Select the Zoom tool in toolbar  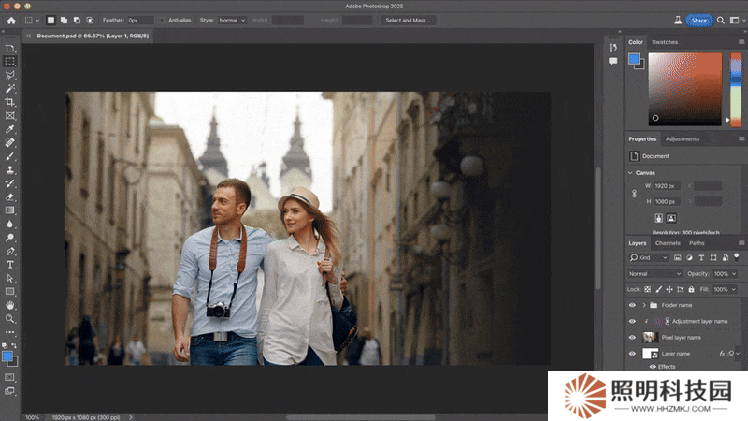[10, 318]
